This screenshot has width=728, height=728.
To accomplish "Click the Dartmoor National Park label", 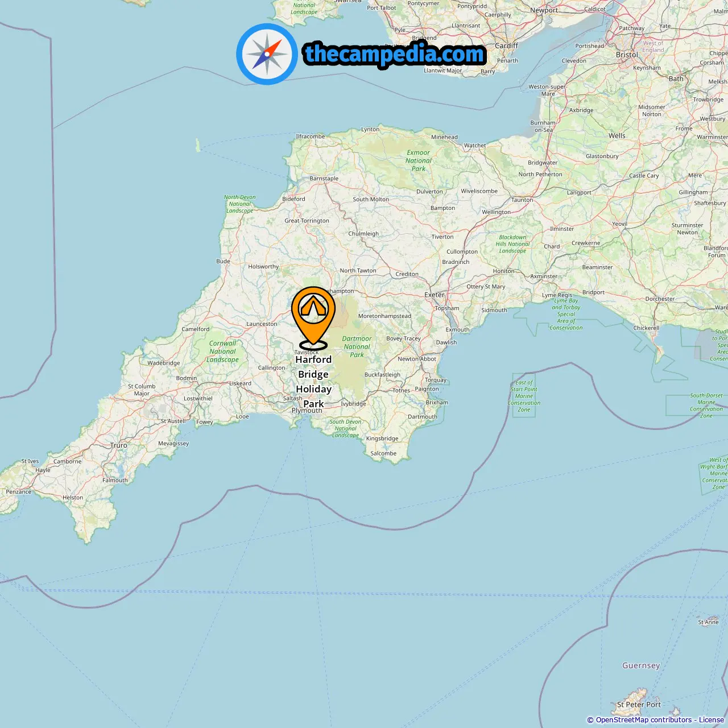I will click(357, 346).
